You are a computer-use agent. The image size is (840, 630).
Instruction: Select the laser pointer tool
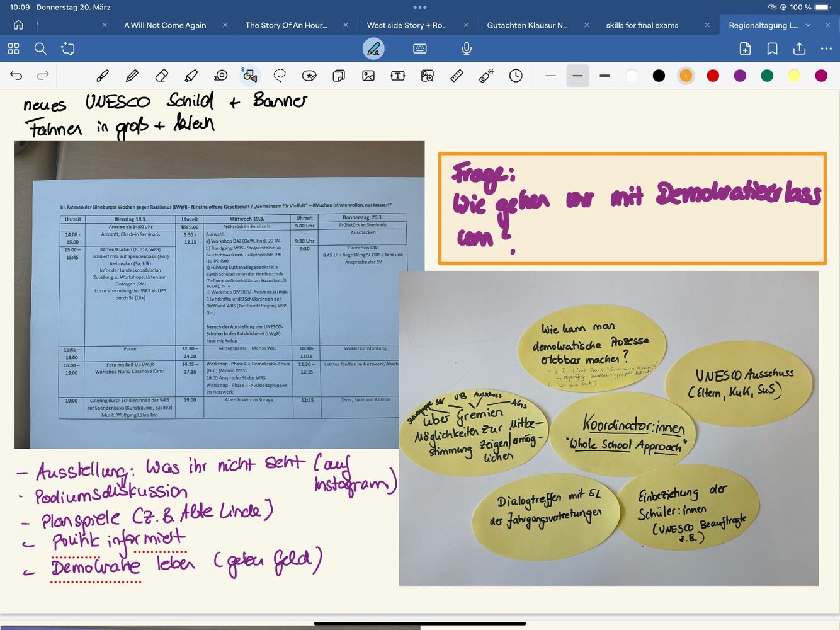point(486,76)
